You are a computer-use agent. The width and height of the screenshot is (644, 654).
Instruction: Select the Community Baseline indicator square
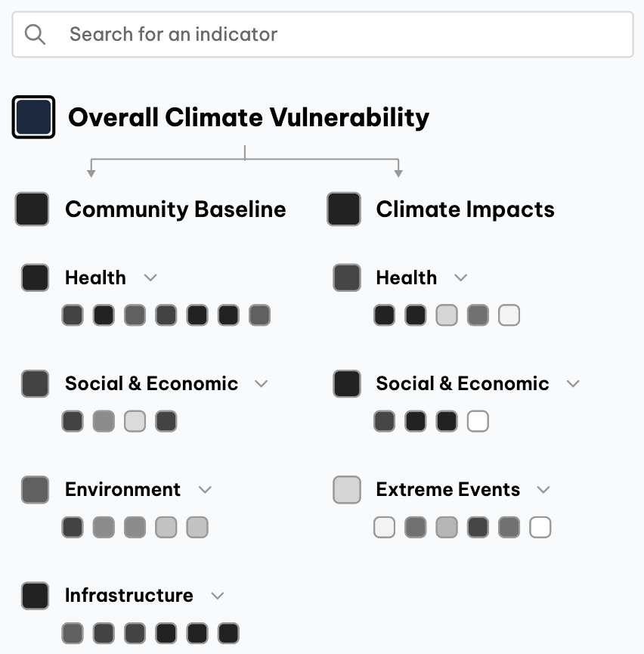pyautogui.click(x=32, y=209)
